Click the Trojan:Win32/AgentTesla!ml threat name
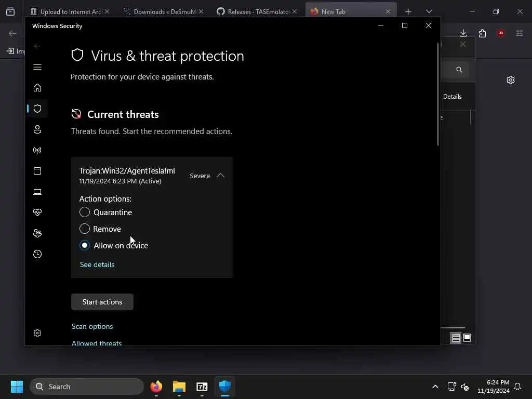The height and width of the screenshot is (399, 532). click(127, 171)
